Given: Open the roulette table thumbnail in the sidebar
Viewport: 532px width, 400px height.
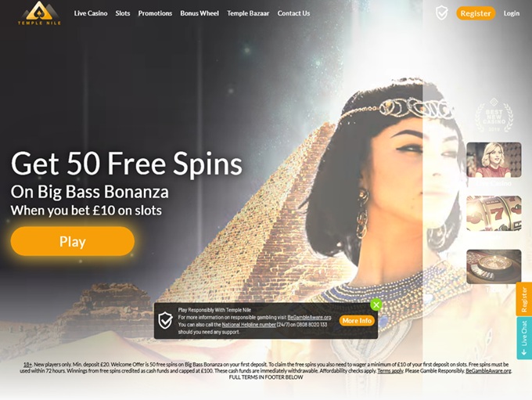Looking at the screenshot, I should (494, 267).
